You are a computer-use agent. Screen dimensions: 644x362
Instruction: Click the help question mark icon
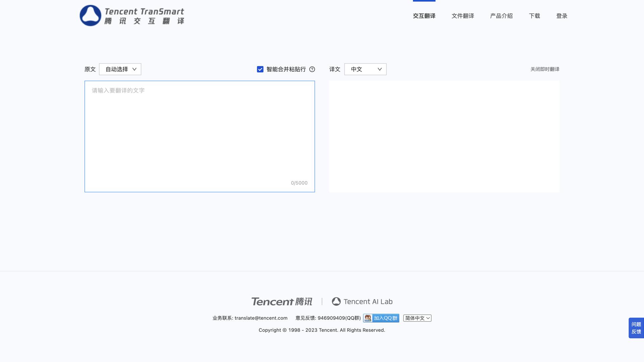click(x=312, y=69)
